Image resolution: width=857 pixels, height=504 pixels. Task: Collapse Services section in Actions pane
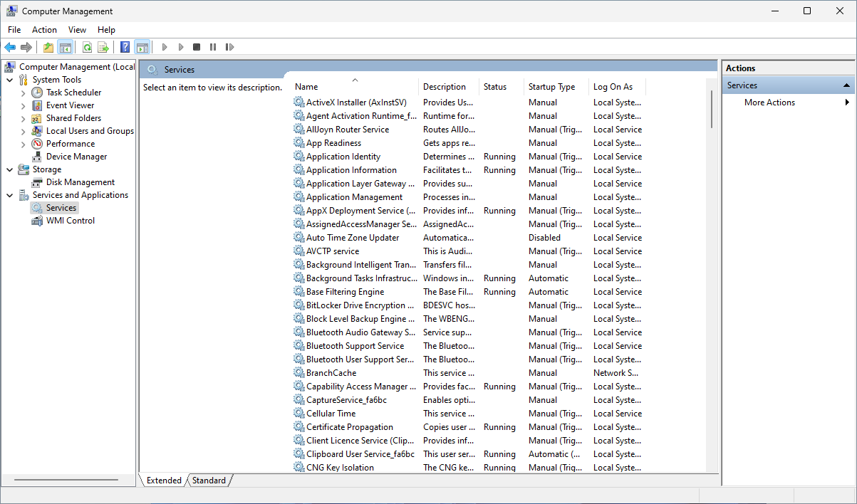click(x=846, y=85)
